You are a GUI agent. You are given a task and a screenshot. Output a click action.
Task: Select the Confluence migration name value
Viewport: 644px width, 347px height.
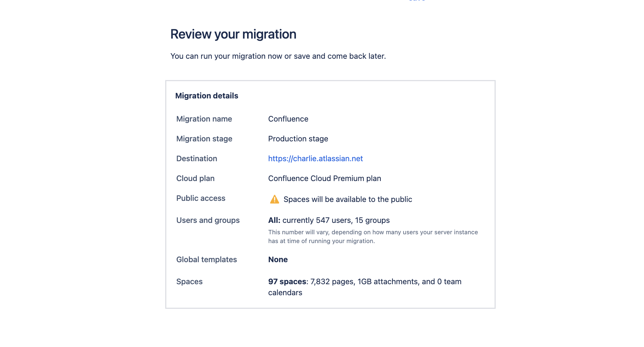coord(288,119)
